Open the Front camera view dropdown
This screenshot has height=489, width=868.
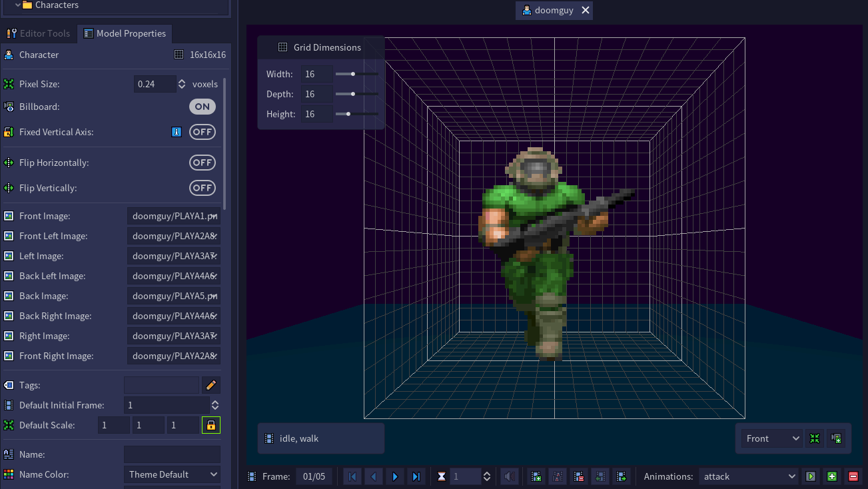pos(771,438)
